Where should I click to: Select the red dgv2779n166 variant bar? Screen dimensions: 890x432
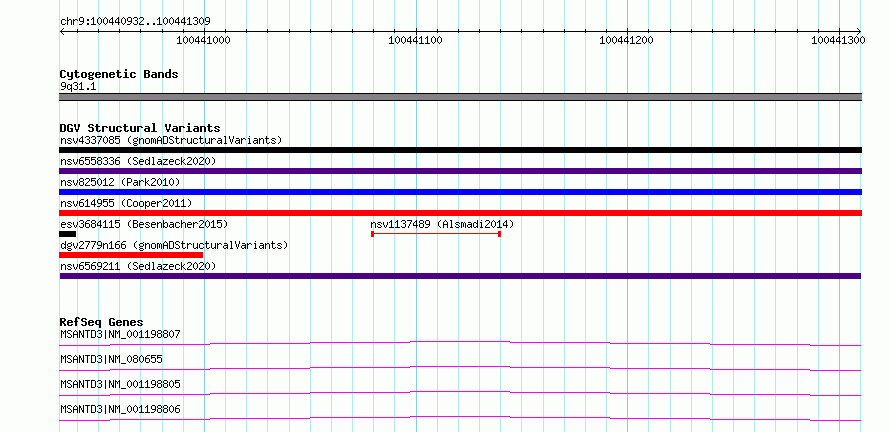(x=131, y=255)
